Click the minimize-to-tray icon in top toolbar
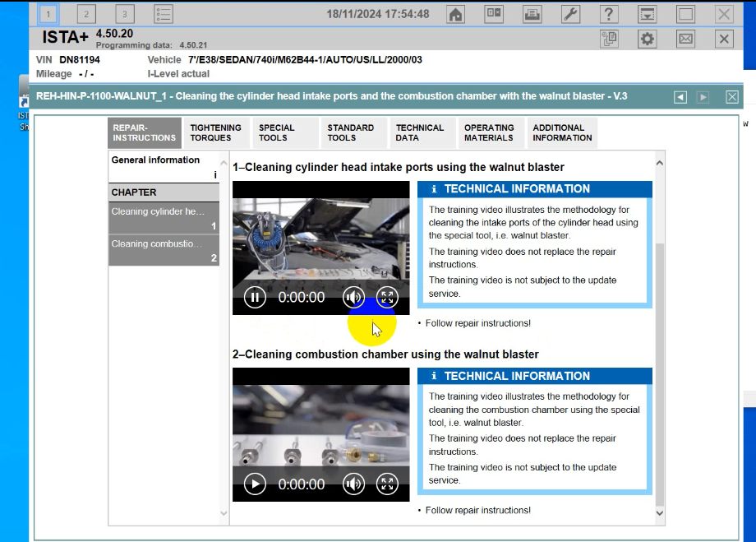Image resolution: width=756 pixels, height=542 pixels. (x=647, y=14)
